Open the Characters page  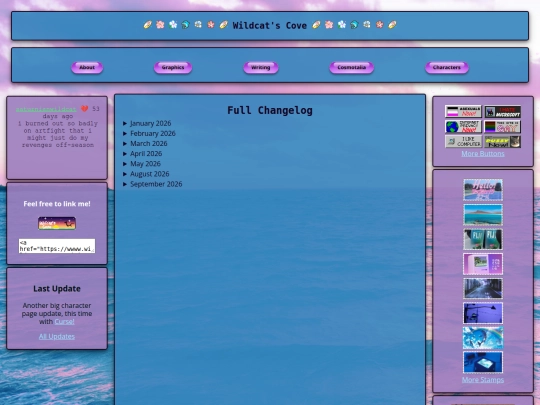click(447, 68)
